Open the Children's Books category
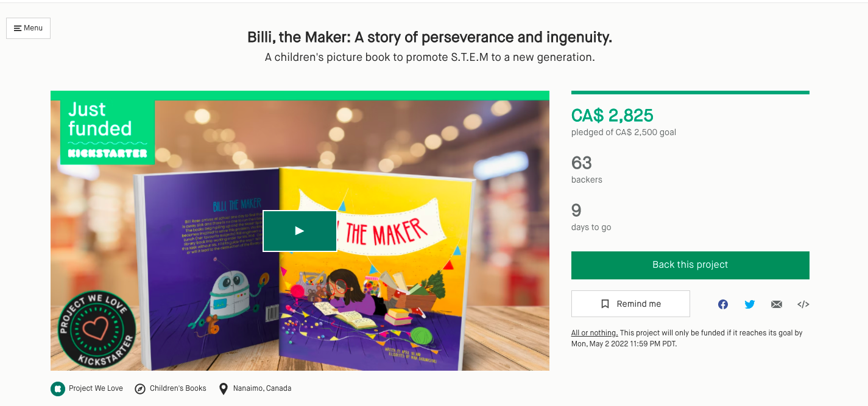Screen dimensions: 868x406 coord(177,388)
